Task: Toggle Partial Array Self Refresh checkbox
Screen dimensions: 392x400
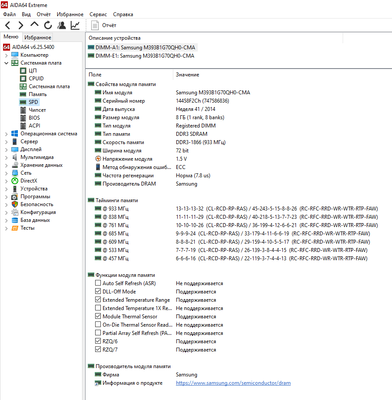Action: click(x=98, y=333)
